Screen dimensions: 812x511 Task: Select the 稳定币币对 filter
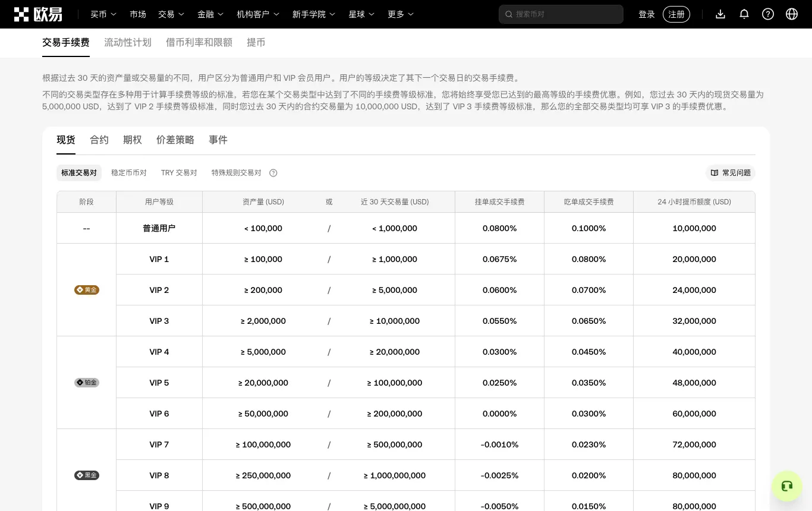tap(129, 173)
